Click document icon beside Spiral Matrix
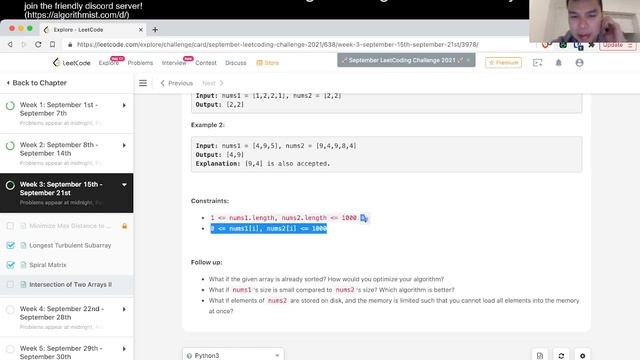The height and width of the screenshot is (360, 640). pyautogui.click(x=23, y=265)
